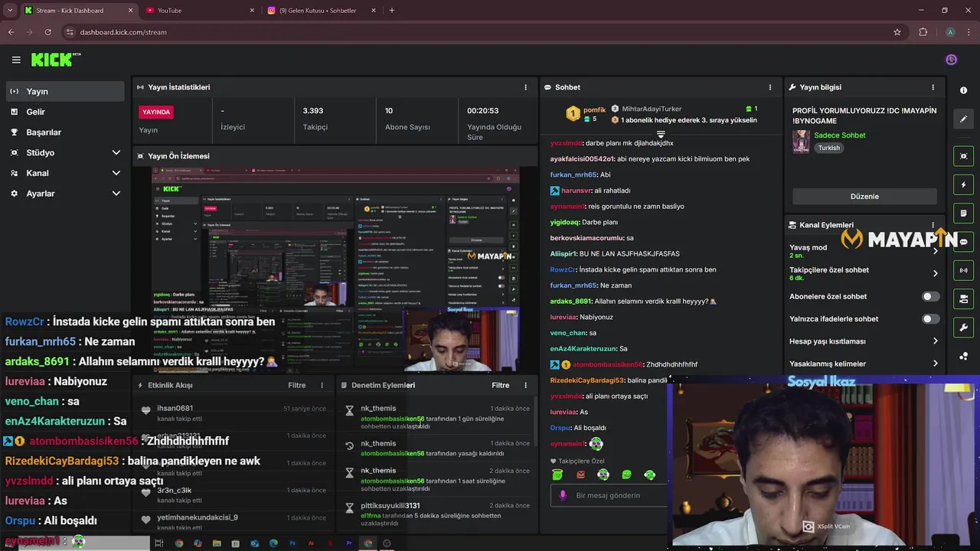This screenshot has height=551, width=980.
Task: Click ihsan0681 in the activity feed
Action: (x=175, y=409)
